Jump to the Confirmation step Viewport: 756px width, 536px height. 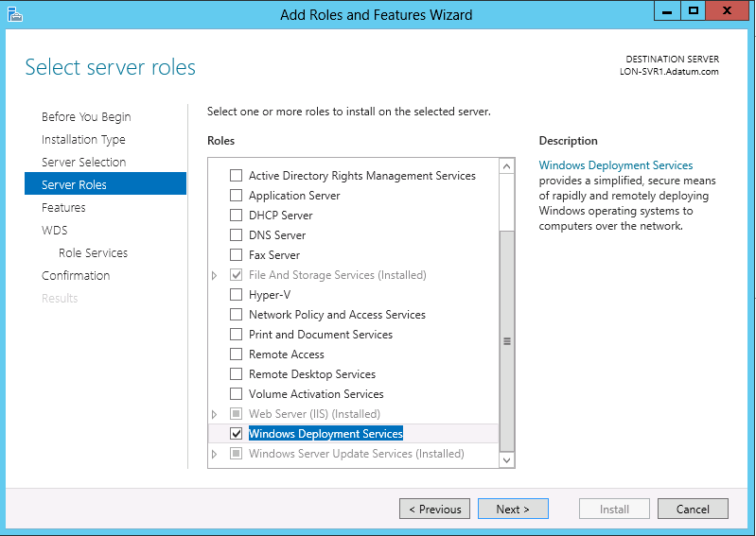[76, 276]
